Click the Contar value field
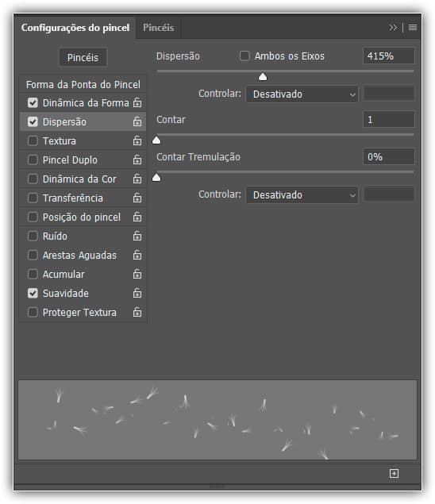 (389, 120)
